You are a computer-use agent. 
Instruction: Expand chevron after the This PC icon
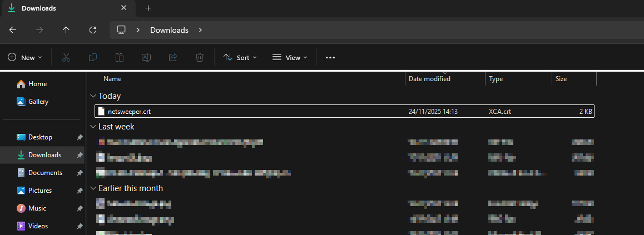[x=138, y=30]
